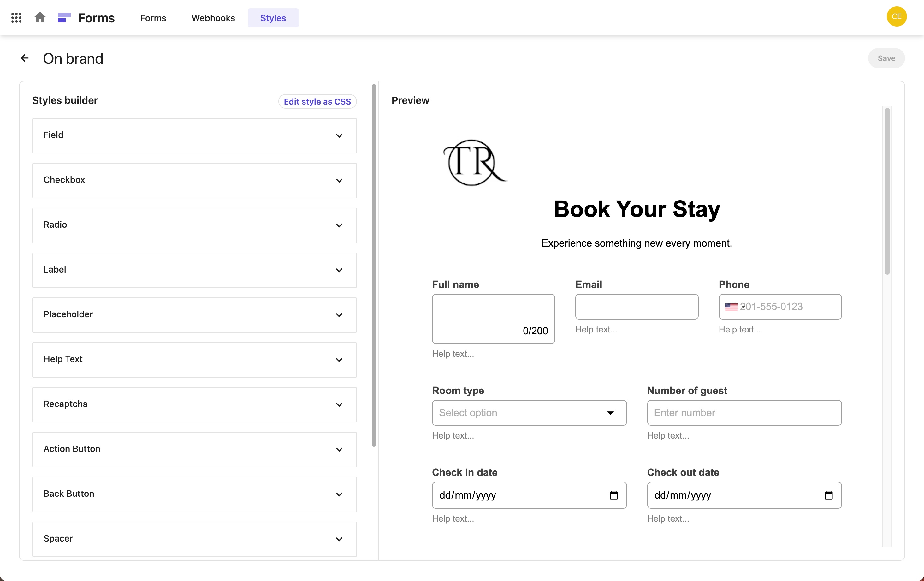924x581 pixels.
Task: Expand the Action Button section
Action: 194,449
